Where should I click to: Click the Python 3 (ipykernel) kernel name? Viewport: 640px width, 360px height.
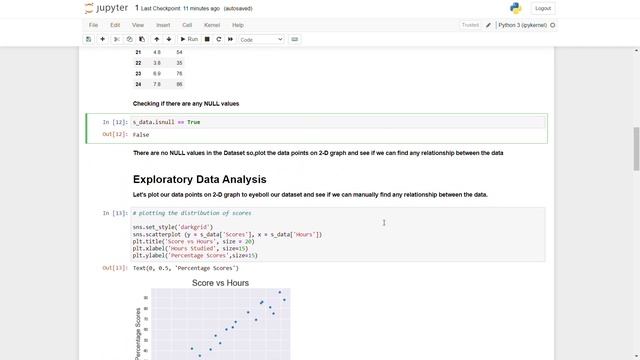(x=522, y=25)
